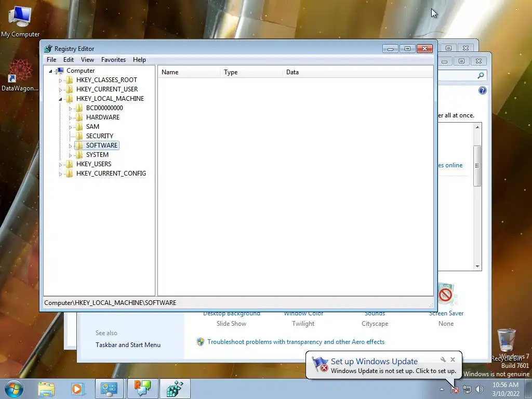Click the HKEY_CURRENT_CONFIG folder icon
532x399 pixels.
click(x=69, y=173)
